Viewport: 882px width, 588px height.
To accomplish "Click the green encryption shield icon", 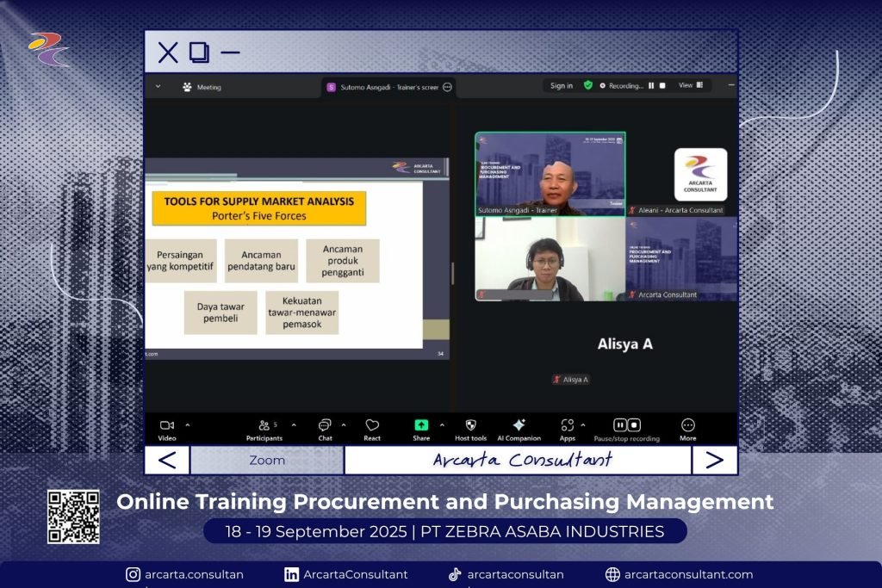I will (587, 85).
